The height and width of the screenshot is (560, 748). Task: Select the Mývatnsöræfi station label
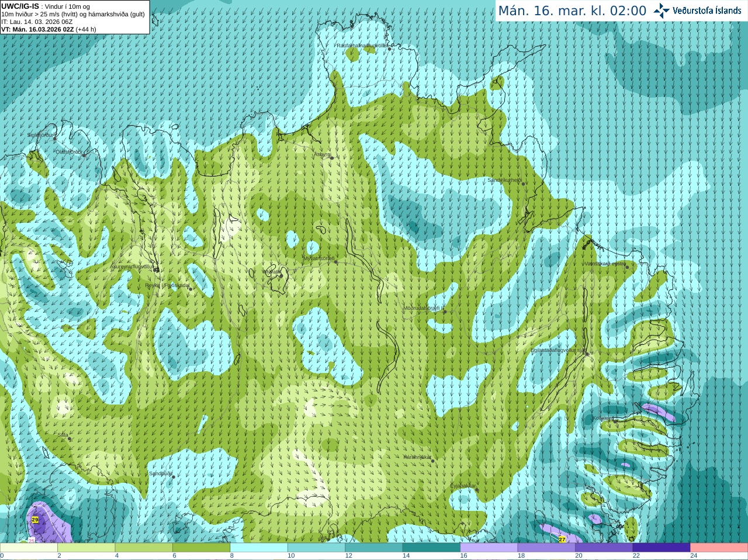tap(319, 258)
